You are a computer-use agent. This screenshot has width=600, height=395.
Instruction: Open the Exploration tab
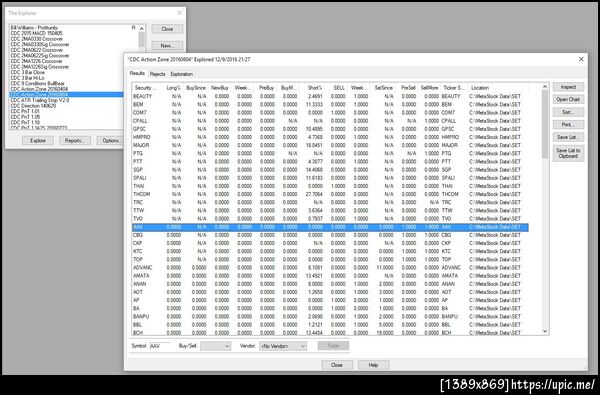[182, 74]
